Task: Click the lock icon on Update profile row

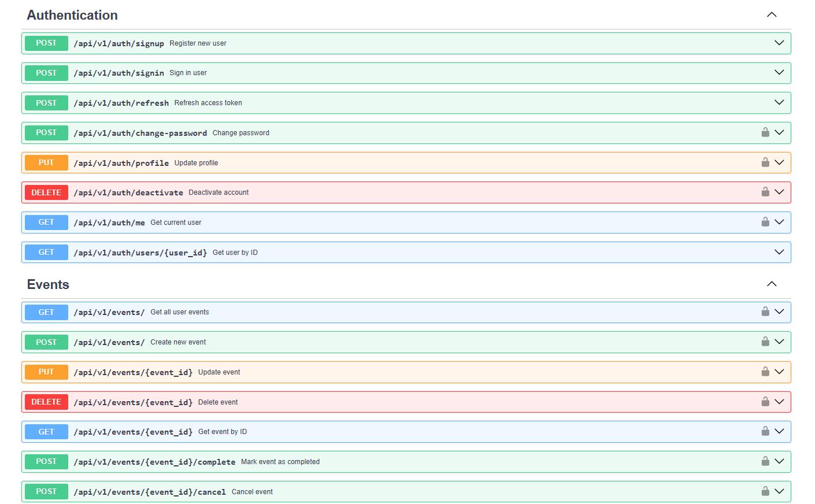Action: coord(765,162)
